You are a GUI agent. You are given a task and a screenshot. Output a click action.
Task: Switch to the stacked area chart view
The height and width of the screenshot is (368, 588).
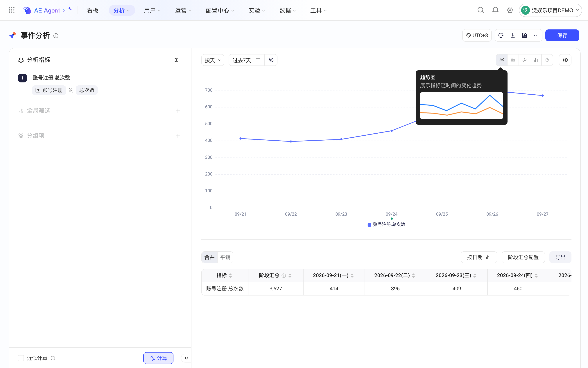click(513, 60)
